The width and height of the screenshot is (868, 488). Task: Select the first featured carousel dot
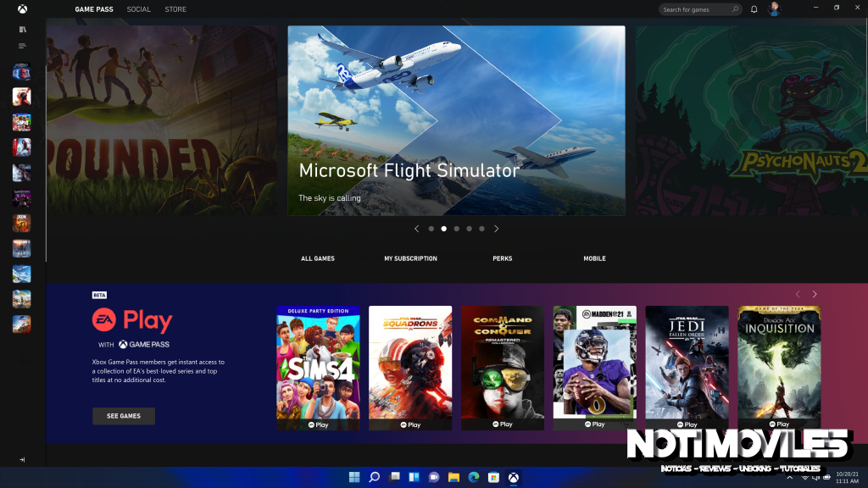431,228
